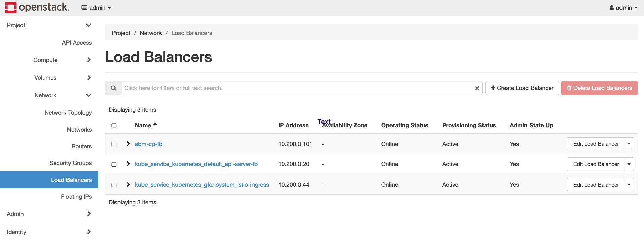644x243 pixels.
Task: Open the admin user menu at top right
Action: tap(623, 8)
